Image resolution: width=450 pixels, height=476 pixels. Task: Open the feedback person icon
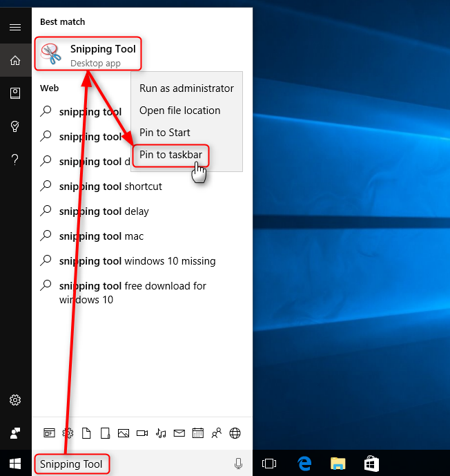click(15, 433)
